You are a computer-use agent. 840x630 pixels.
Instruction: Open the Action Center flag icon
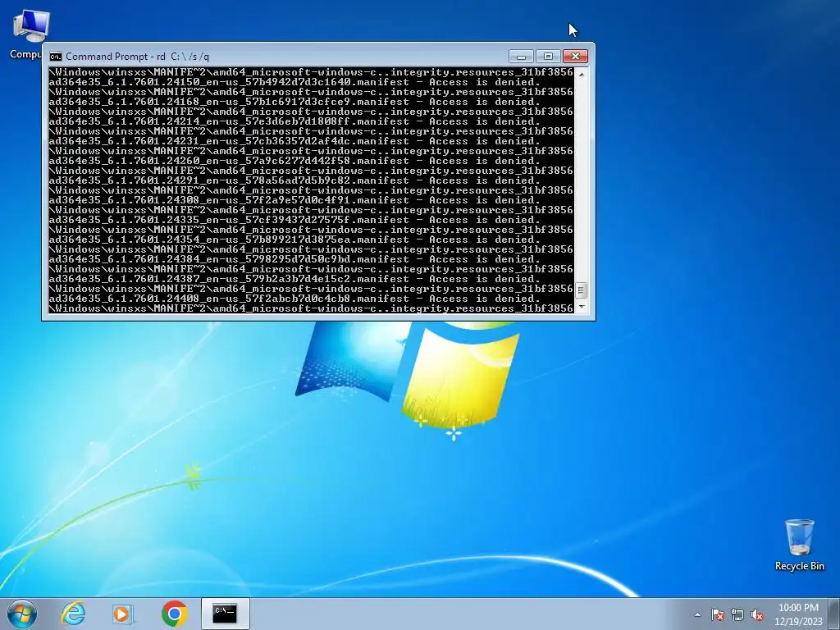[718, 614]
